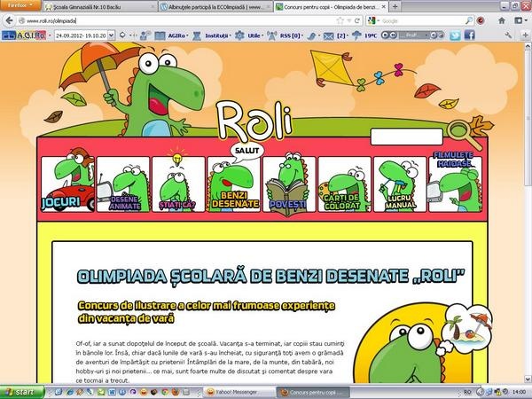Click the Google search box
This screenshot has width=532, height=399.
coord(422,20)
